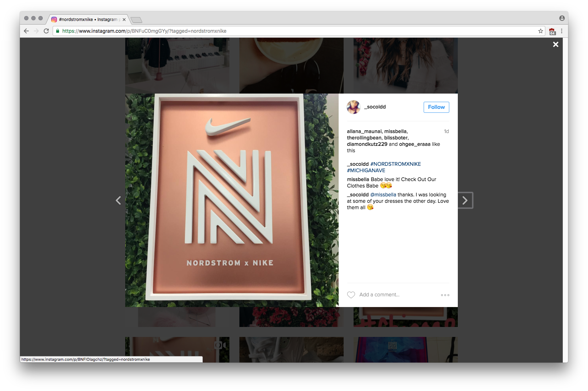Viewport: 588px width, 391px height.
Task: Open the small blank browser tab
Action: [x=137, y=20]
